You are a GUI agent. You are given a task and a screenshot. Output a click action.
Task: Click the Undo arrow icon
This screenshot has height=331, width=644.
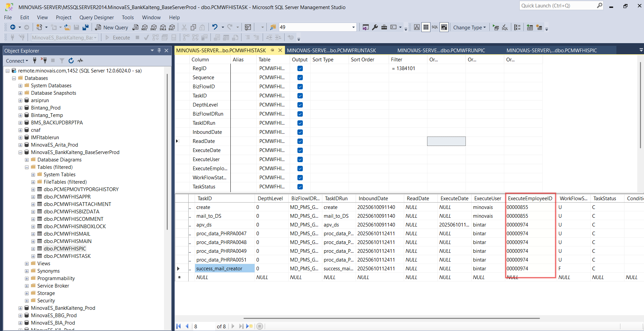215,27
